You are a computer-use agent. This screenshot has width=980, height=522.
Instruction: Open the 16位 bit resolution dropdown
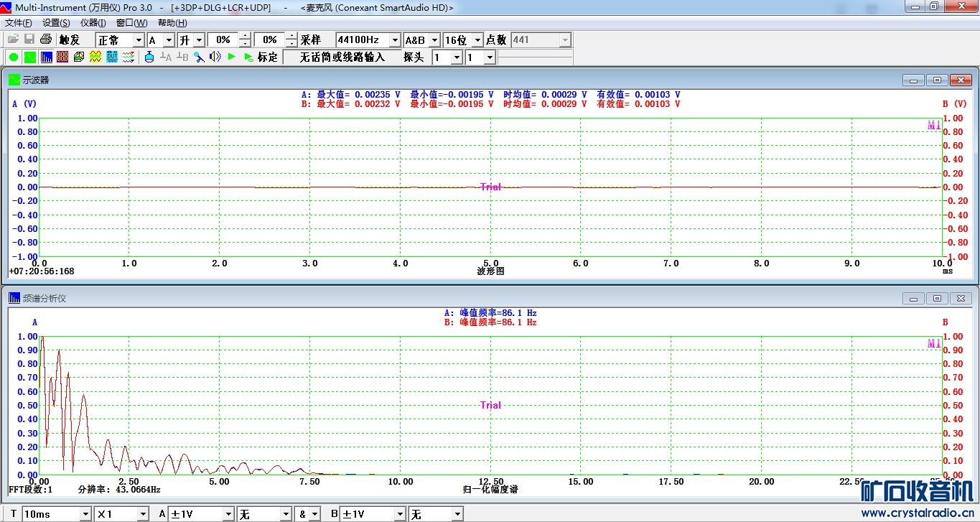477,40
